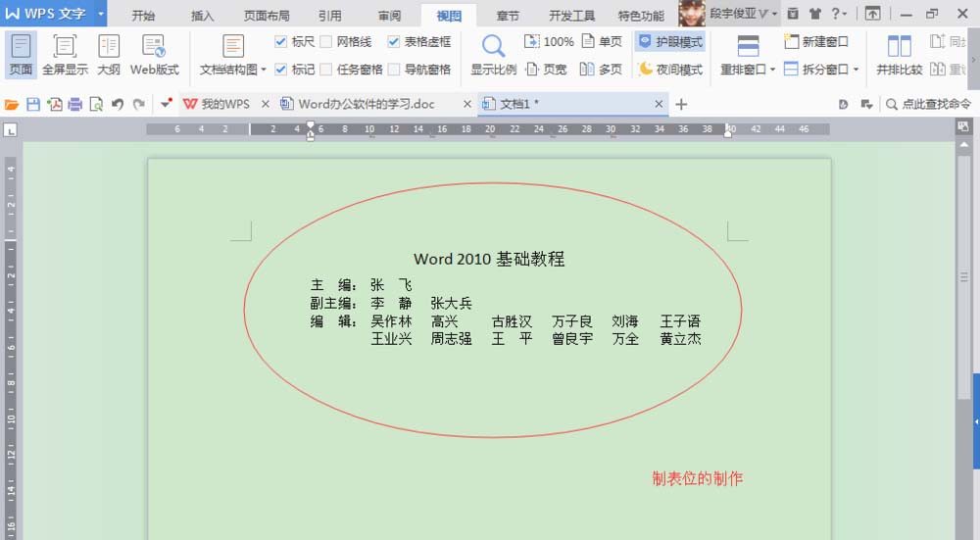Image resolution: width=980 pixels, height=540 pixels.
Task: Open the 插入 (Insert) ribbon tab
Action: point(202,16)
